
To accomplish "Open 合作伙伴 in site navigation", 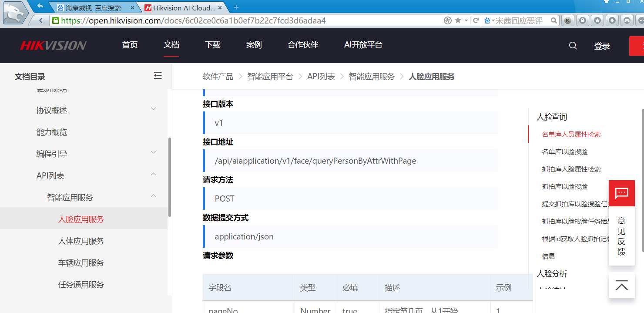I will [x=303, y=45].
